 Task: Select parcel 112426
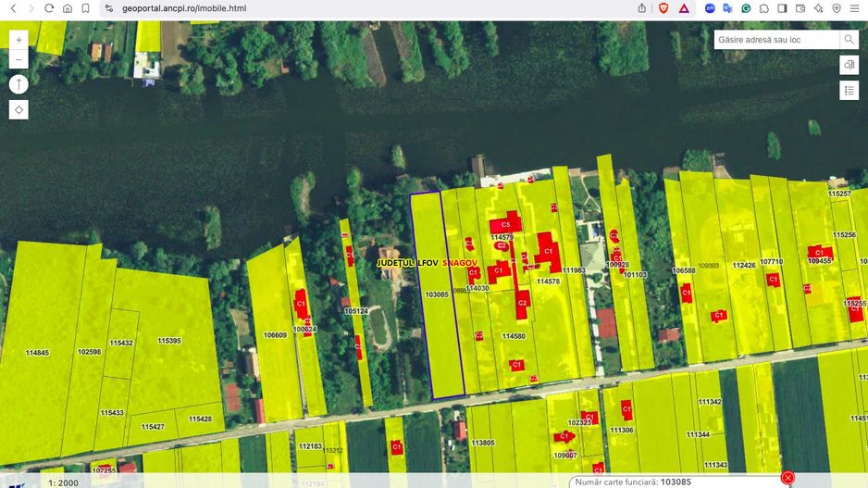(744, 266)
